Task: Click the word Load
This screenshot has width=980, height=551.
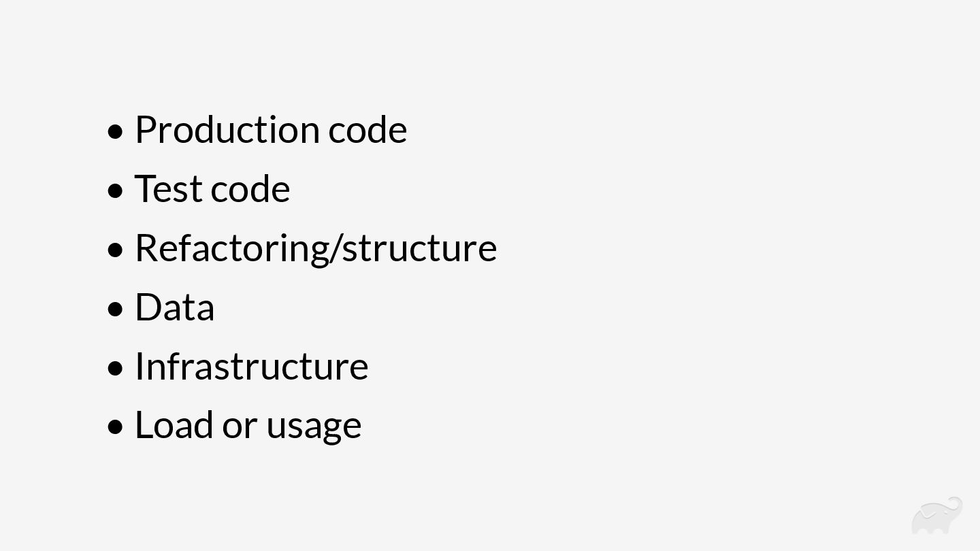Action: click(x=174, y=425)
